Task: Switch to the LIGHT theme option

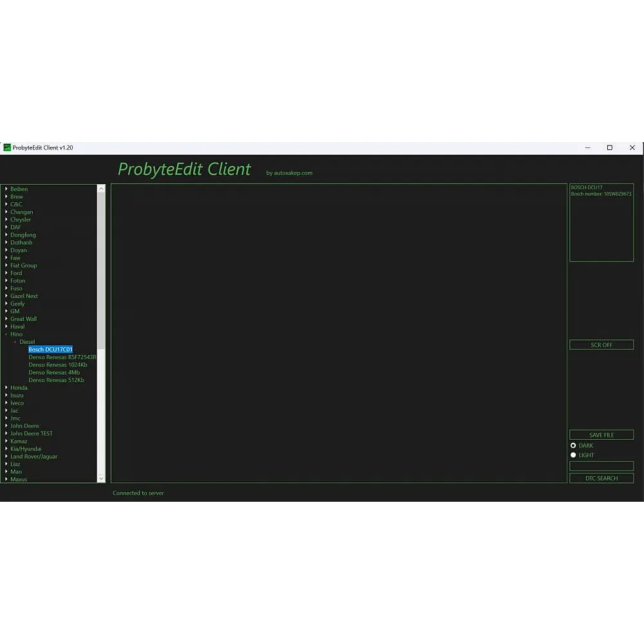Action: 573,455
